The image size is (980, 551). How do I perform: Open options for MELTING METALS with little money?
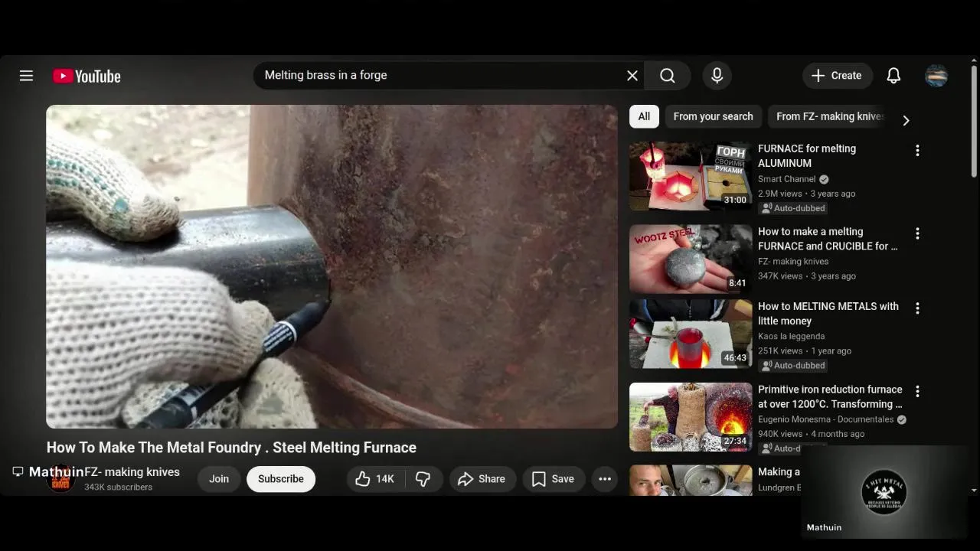[x=917, y=308]
